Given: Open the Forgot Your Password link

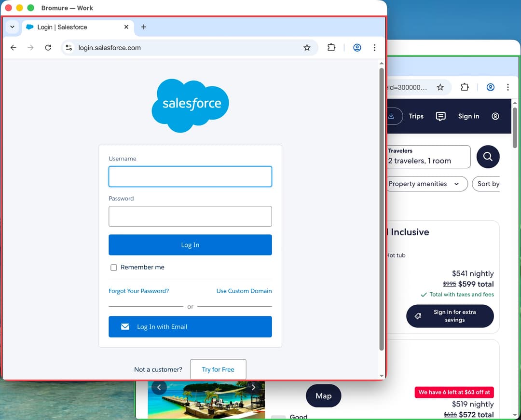Looking at the screenshot, I should (138, 291).
